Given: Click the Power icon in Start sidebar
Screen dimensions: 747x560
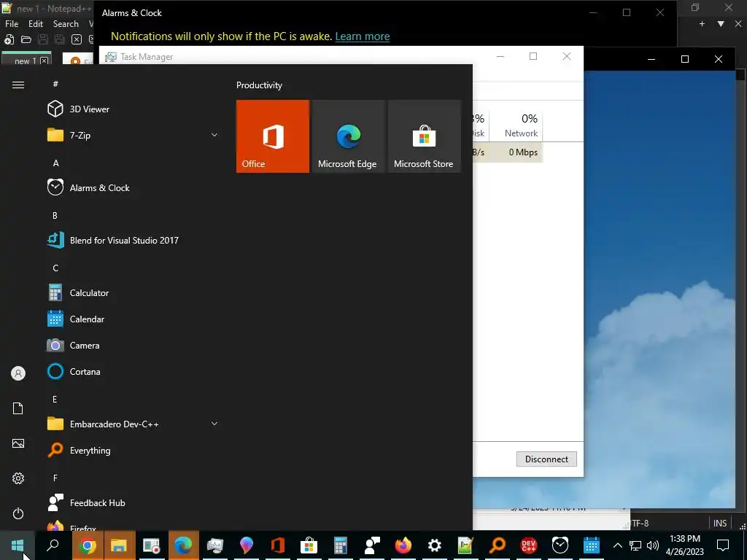Looking at the screenshot, I should coord(18,513).
